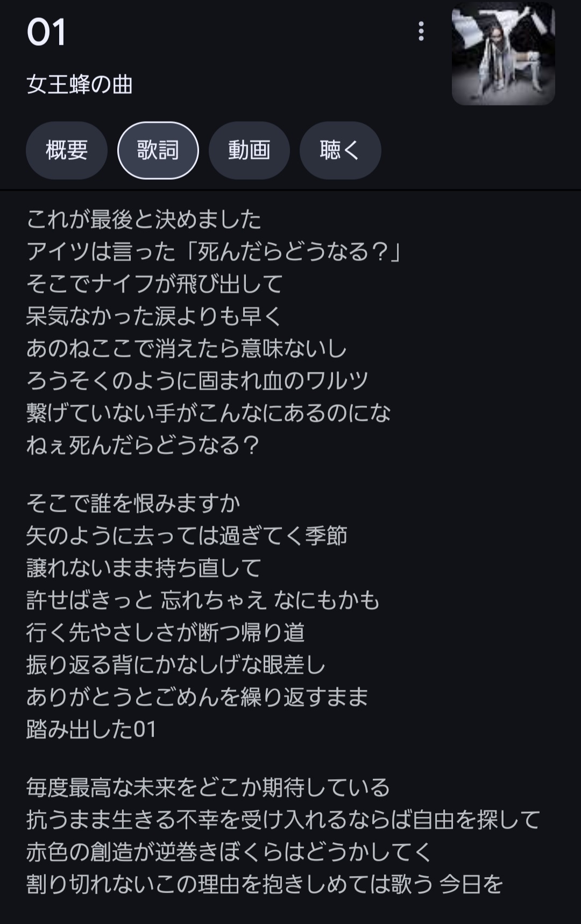Go to the 聴く tab
Viewport: 581px width, 924px height.
pyautogui.click(x=340, y=150)
